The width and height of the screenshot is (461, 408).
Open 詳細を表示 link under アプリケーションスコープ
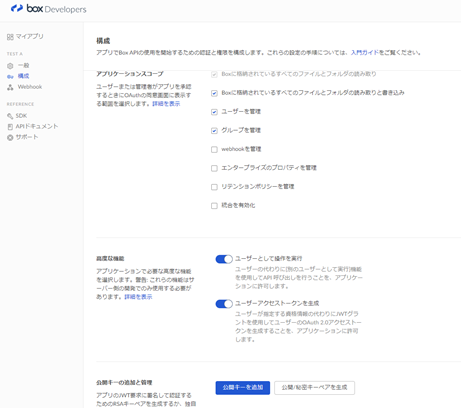pos(166,104)
